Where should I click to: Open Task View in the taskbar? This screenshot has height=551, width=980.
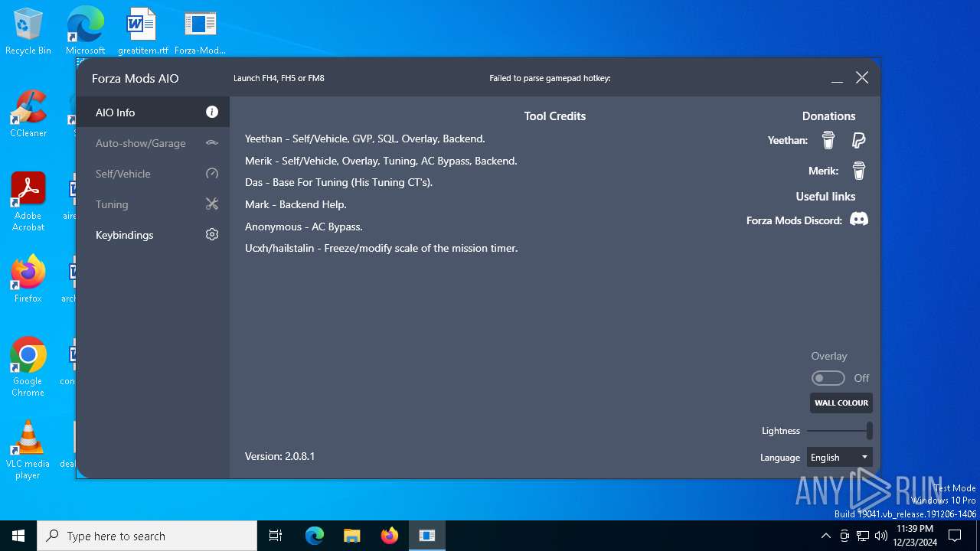coord(276,536)
